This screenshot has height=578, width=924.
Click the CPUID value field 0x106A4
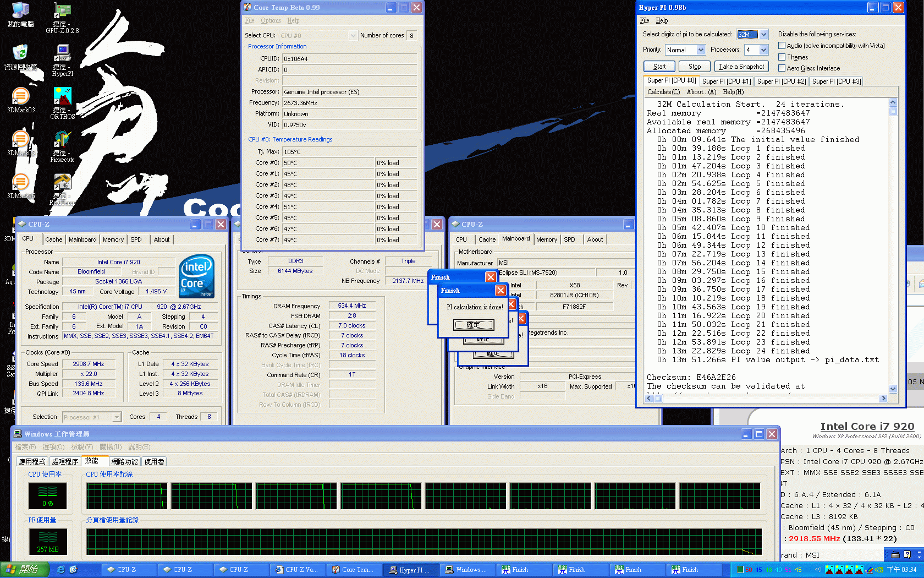pos(350,58)
